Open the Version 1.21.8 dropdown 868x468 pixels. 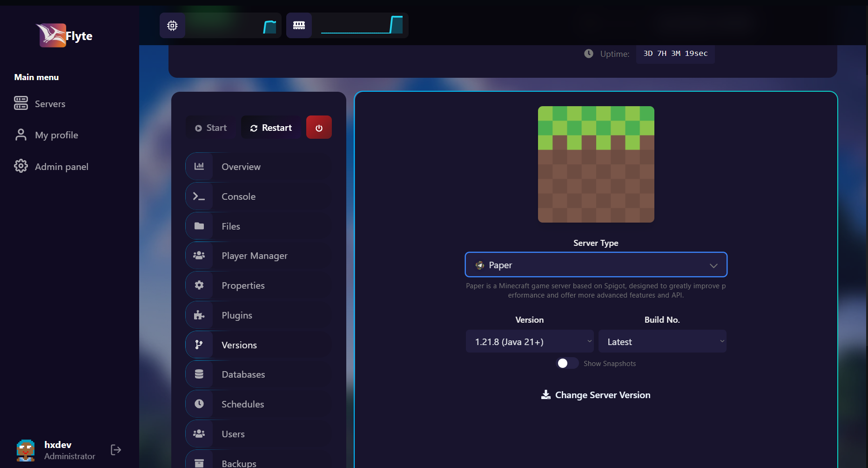pyautogui.click(x=530, y=342)
